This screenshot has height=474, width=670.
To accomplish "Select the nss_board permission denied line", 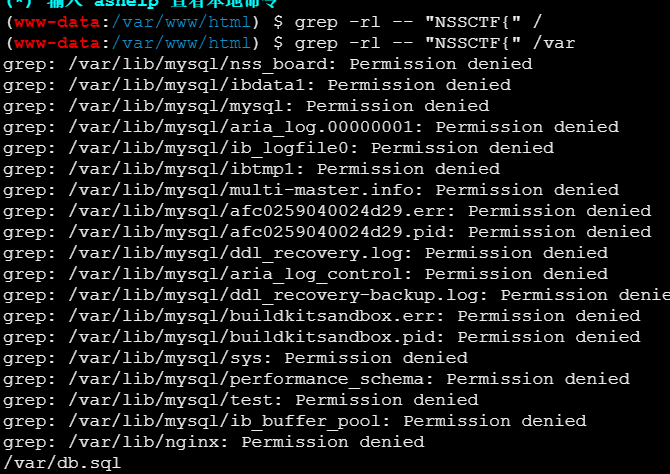I will (268, 64).
